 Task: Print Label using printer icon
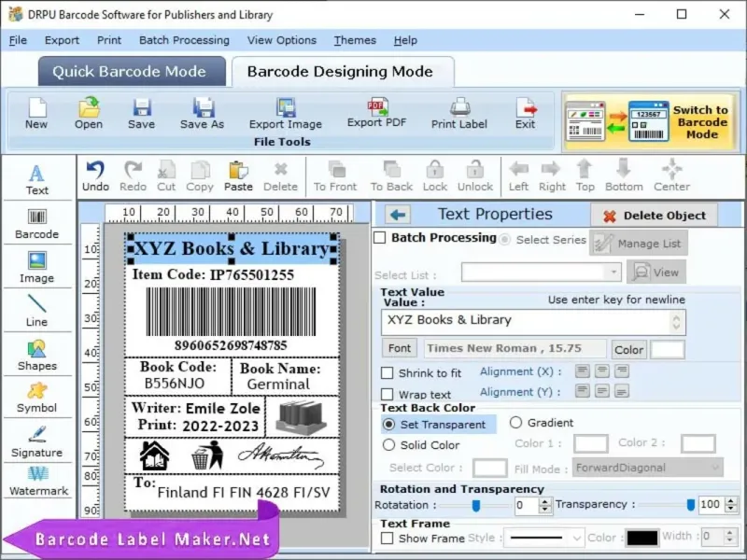459,113
